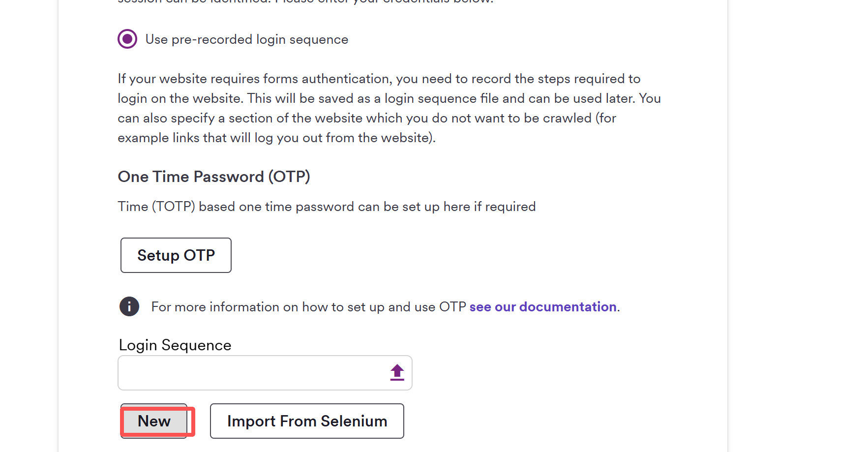Click the Import From Selenium button
Screen dimensions: 868x452
tap(307, 421)
